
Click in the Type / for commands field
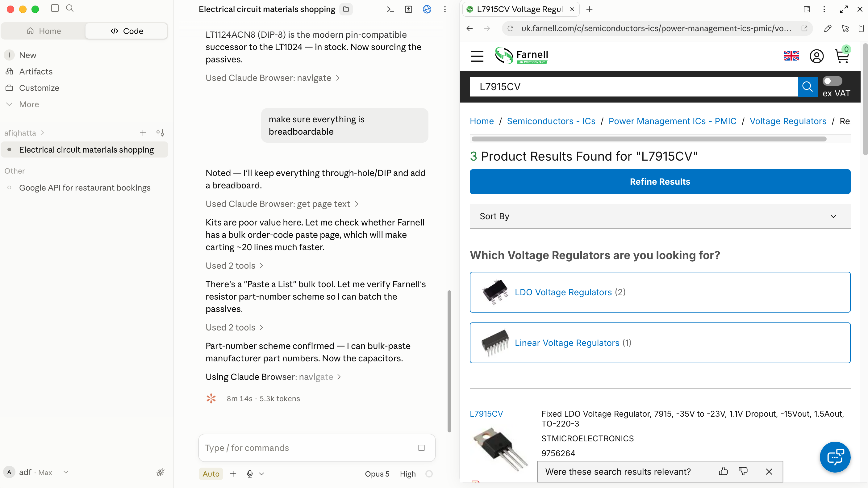tap(310, 448)
